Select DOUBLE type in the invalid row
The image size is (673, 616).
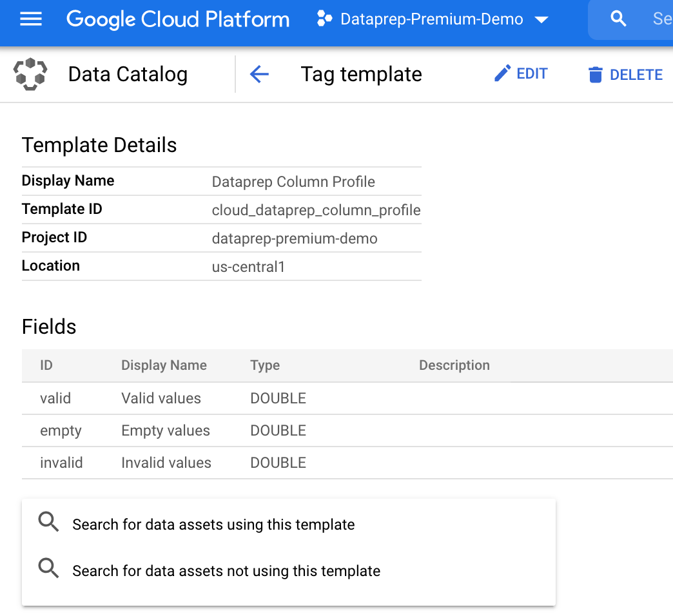278,463
